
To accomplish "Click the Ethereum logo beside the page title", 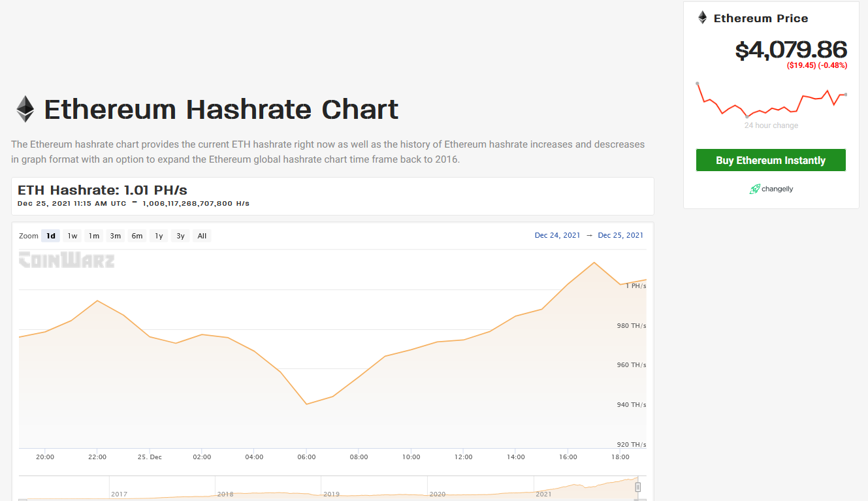I will [x=25, y=109].
